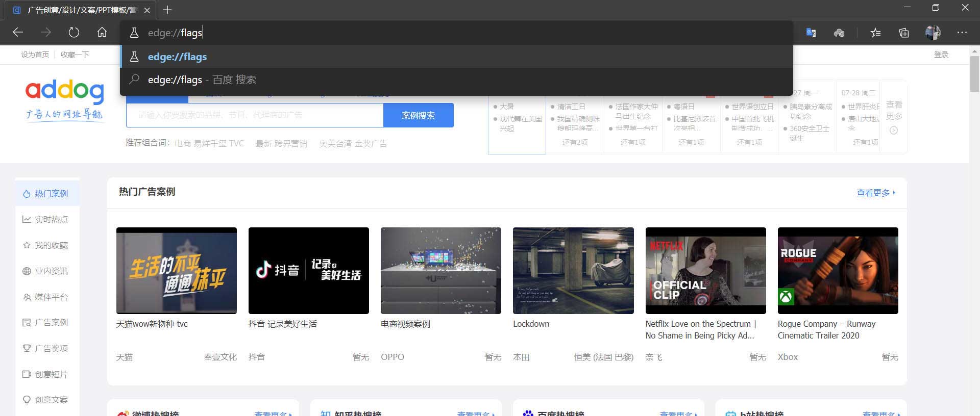
Task: Click the 粤语日 calendar entry
Action: point(684,107)
